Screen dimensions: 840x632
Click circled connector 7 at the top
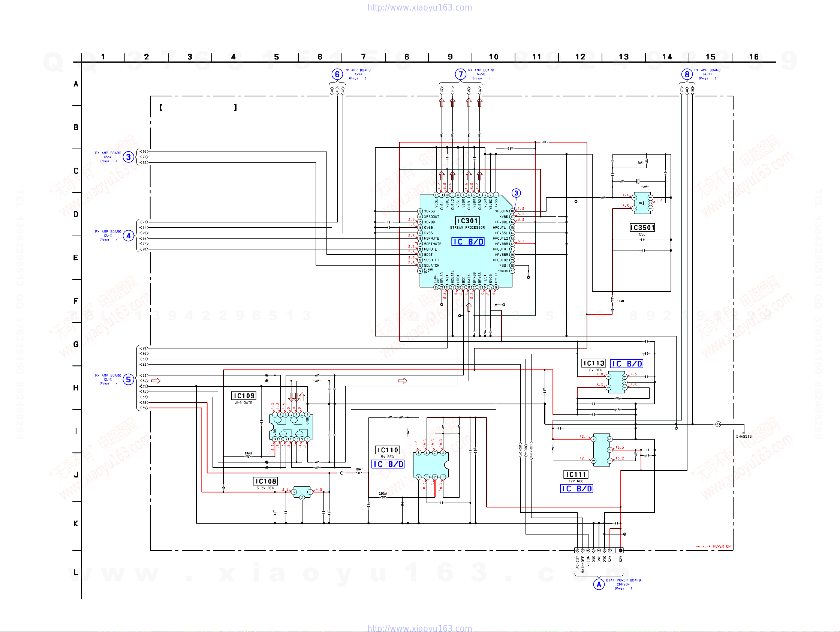(461, 74)
